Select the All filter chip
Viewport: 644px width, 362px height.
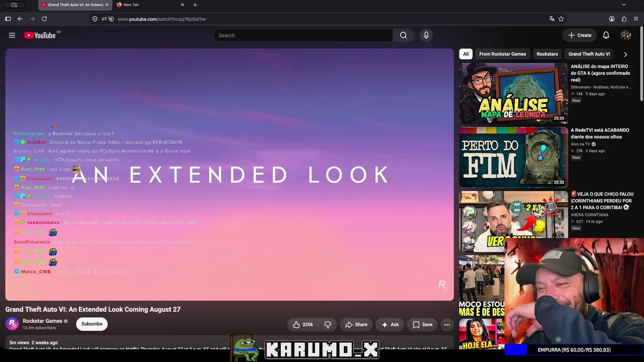466,54
